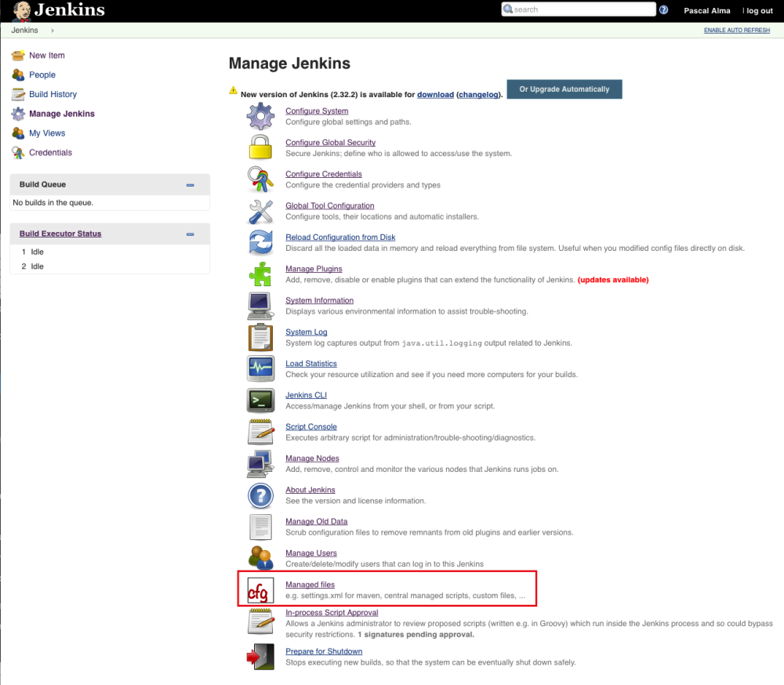
Task: Click the Jenkins CLI terminal icon
Action: click(260, 400)
